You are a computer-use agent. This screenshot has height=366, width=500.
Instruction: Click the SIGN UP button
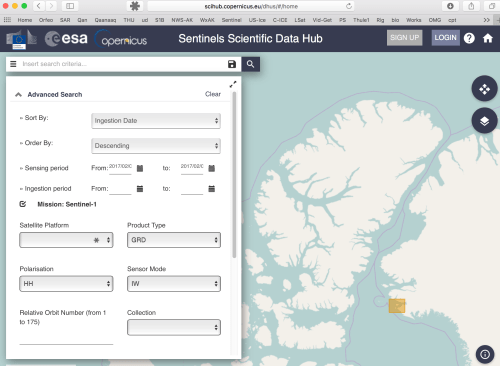[405, 38]
